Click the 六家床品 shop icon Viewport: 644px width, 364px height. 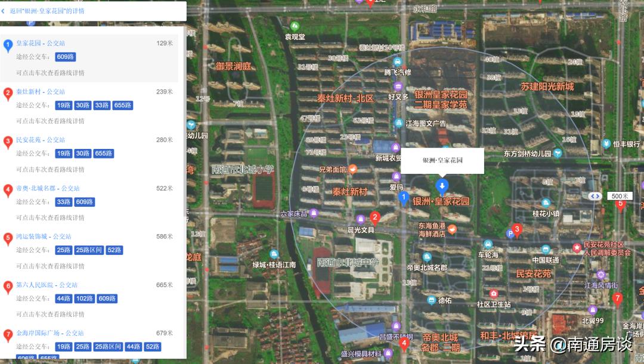314,213
